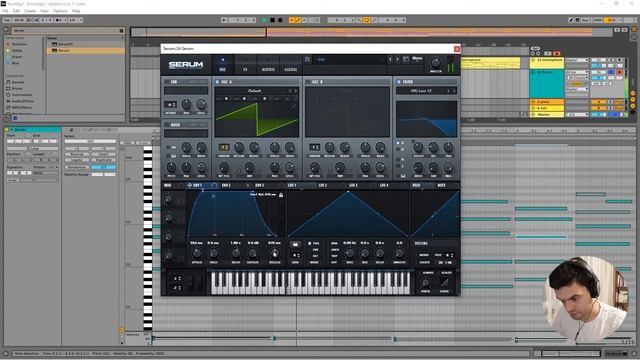Image resolution: width=640 pixels, height=360 pixels.
Task: Enable the SUB oscillator in Serum
Action: [167, 82]
